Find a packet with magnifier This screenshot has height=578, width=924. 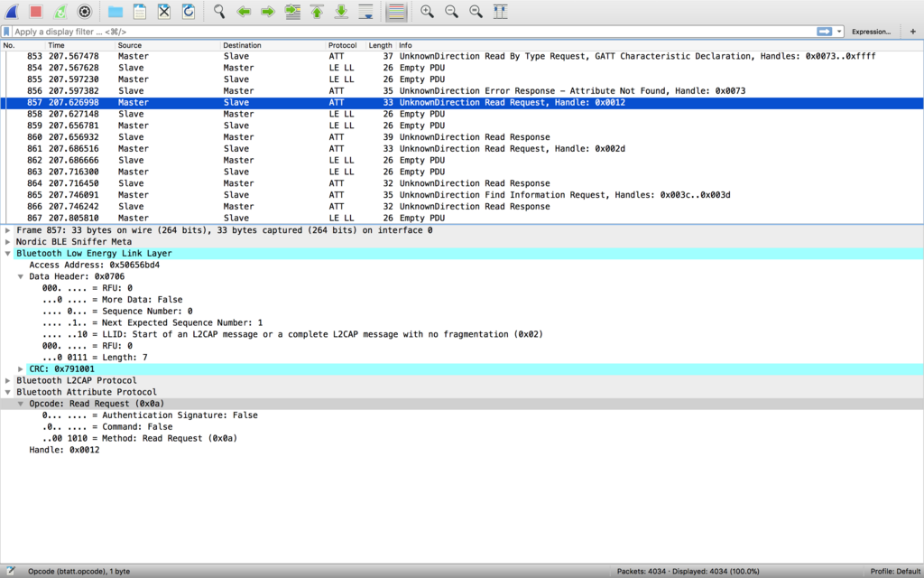pyautogui.click(x=219, y=11)
